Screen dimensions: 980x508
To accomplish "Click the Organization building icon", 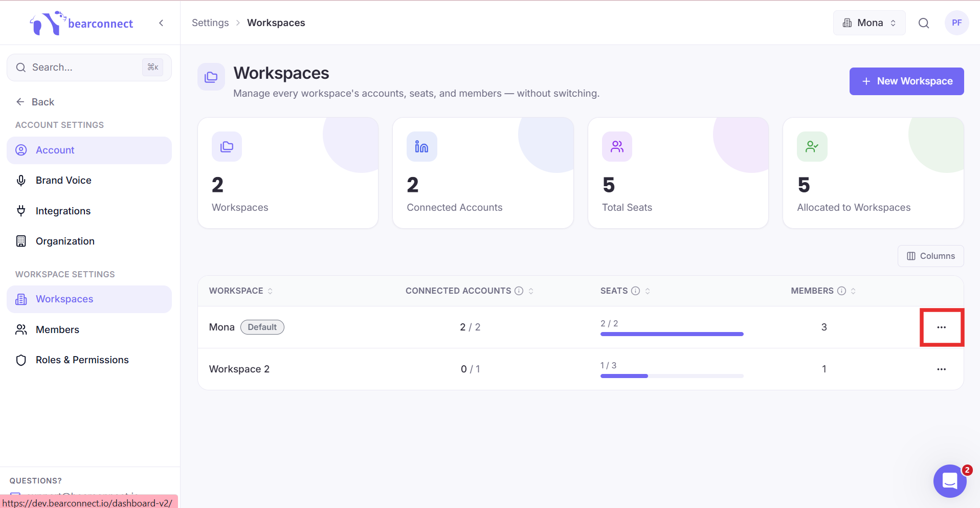I will coord(21,241).
